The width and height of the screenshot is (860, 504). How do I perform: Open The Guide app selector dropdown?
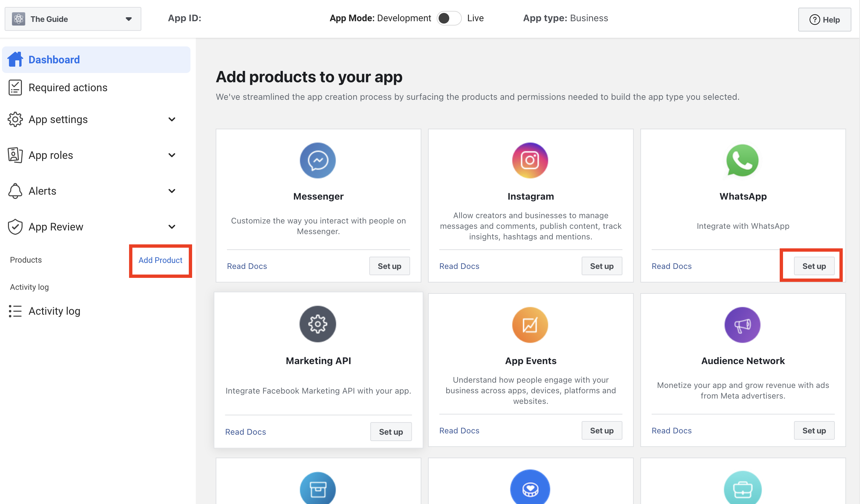[x=73, y=19]
